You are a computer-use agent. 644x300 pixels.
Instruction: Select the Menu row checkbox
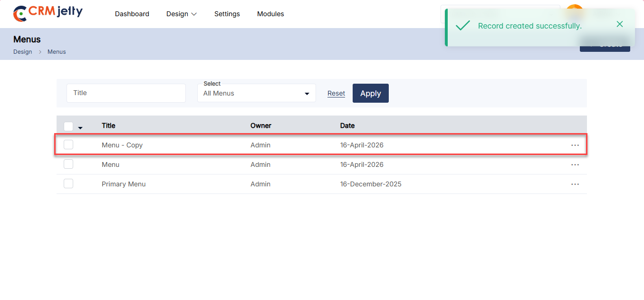(x=68, y=164)
